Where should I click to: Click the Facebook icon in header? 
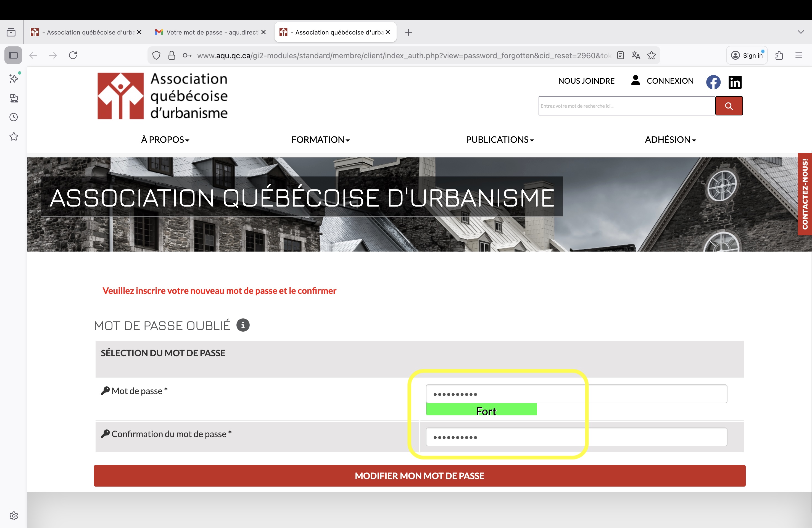tap(713, 82)
